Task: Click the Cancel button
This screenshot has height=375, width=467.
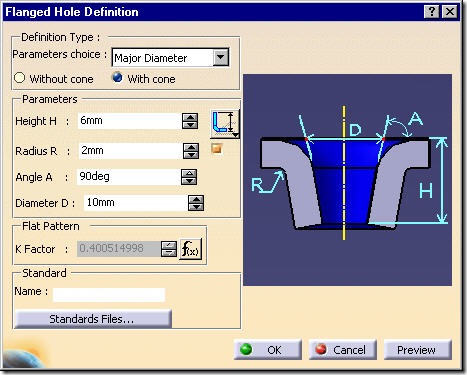Action: (343, 350)
